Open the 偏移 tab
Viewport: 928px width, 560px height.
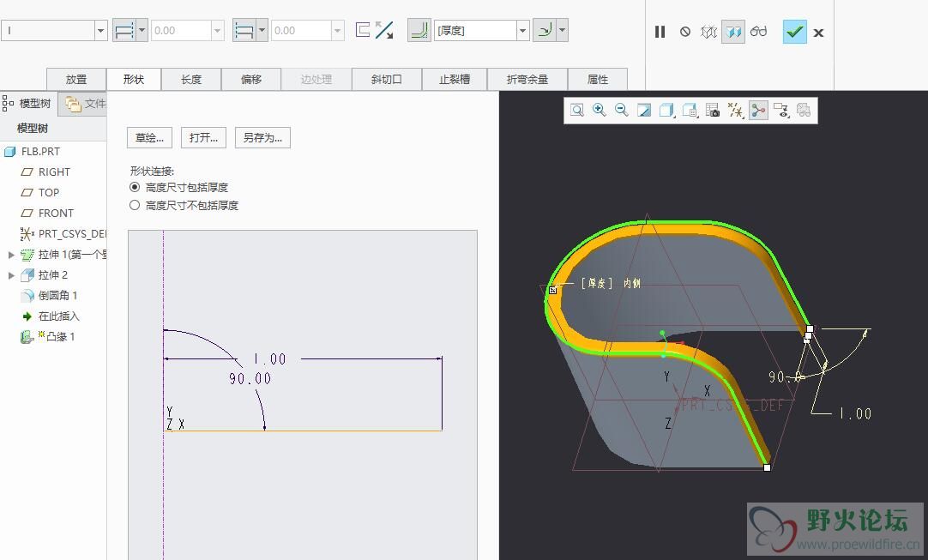251,79
